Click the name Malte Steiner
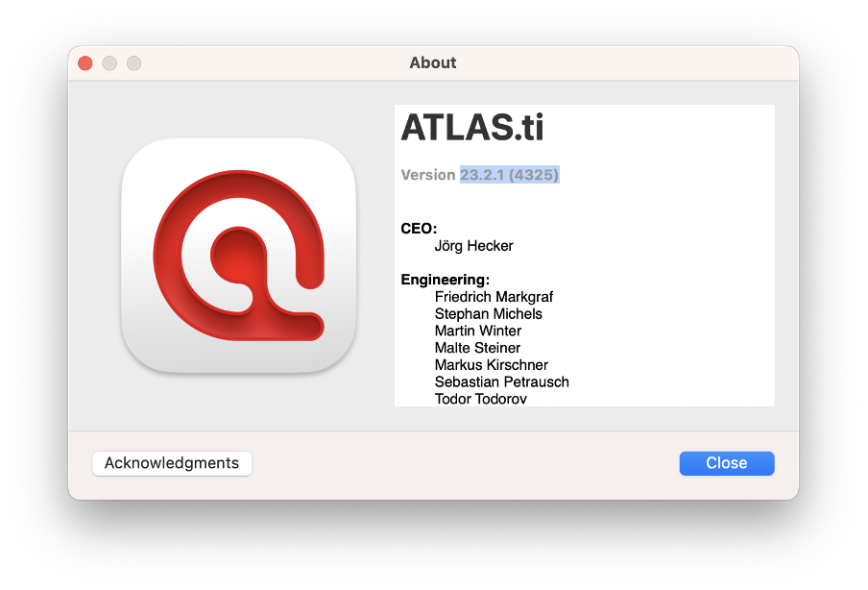The height and width of the screenshot is (590, 868). click(x=477, y=348)
